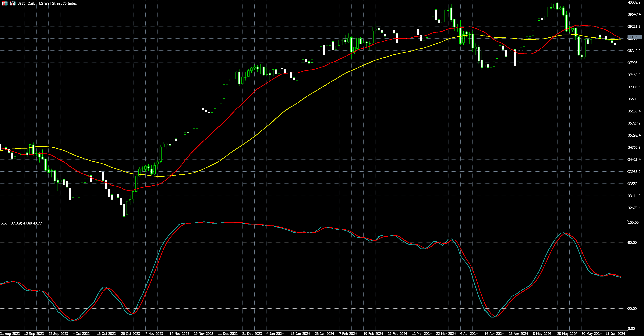The image size is (644, 336).
Task: Click the 80.00 stochastic level label
Action: click(632, 242)
